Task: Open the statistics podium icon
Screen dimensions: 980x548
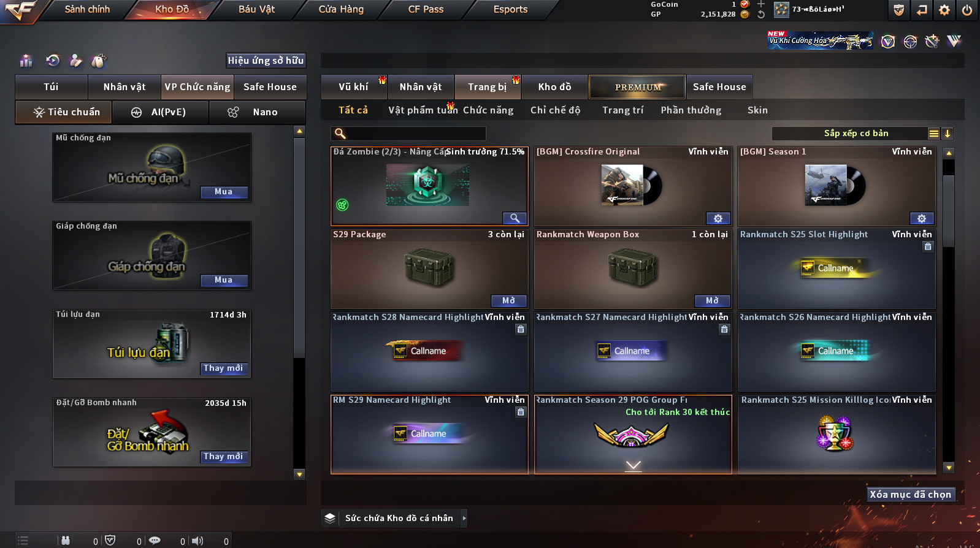Action: [26, 60]
